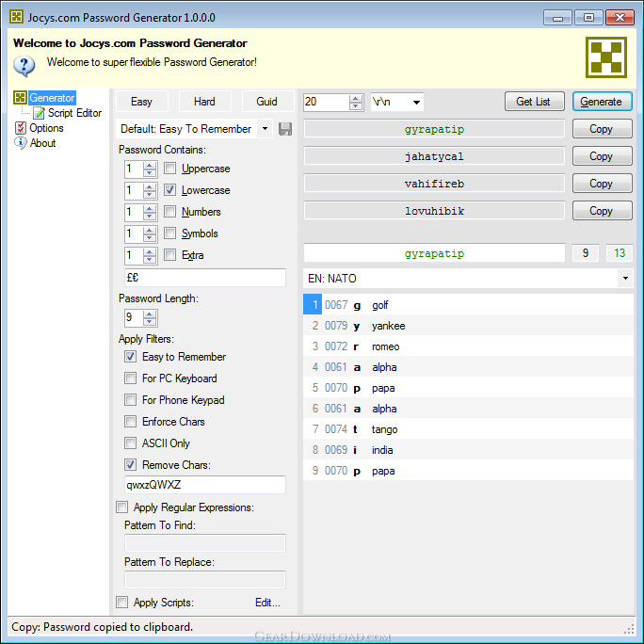Viewport: 644px width, 644px height.
Task: Enable the Symbols checkbox
Action: (x=170, y=233)
